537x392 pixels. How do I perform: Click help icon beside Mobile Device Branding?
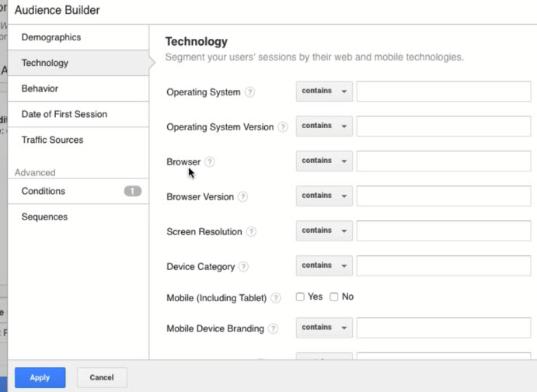coord(273,329)
